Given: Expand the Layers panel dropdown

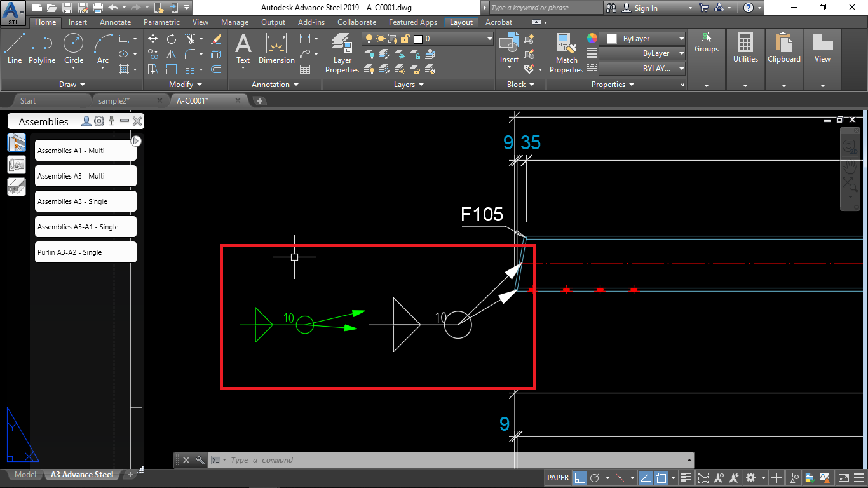Looking at the screenshot, I should coord(420,84).
